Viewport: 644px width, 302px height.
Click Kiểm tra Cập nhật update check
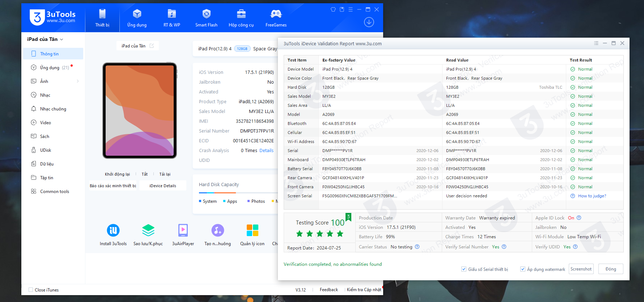pos(364,290)
